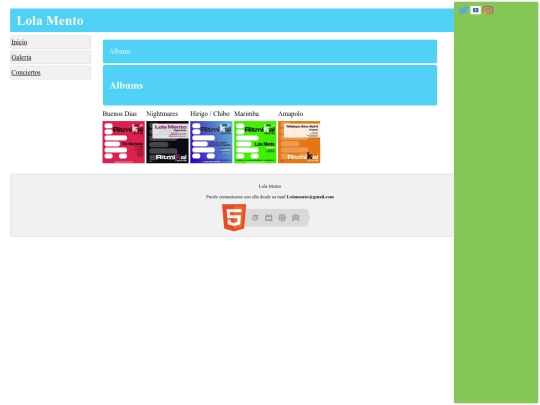
Task: Open the Hirigo / Chibo blue album cover
Action: (x=211, y=142)
